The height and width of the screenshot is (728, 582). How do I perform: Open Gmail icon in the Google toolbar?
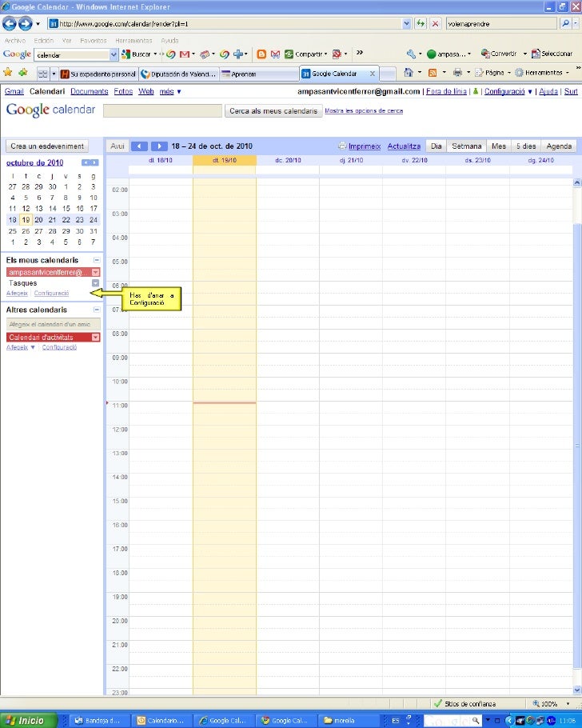184,54
